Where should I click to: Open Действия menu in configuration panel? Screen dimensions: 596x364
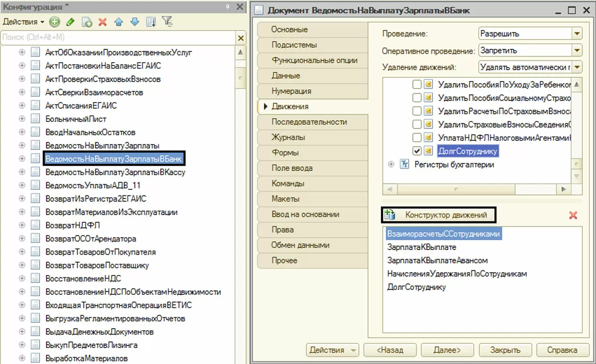tap(24, 22)
